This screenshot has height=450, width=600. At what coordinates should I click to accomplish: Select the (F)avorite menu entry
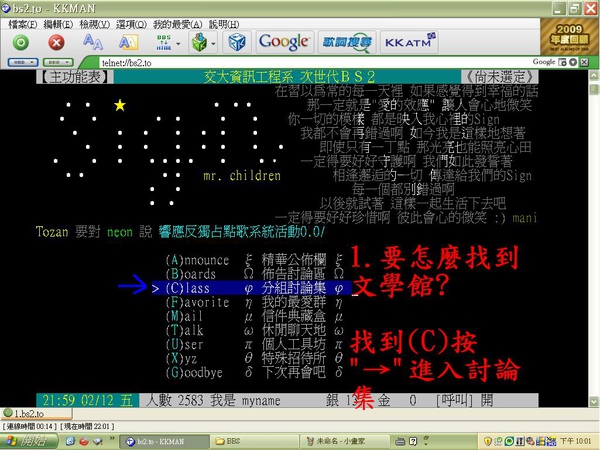pyautogui.click(x=254, y=302)
